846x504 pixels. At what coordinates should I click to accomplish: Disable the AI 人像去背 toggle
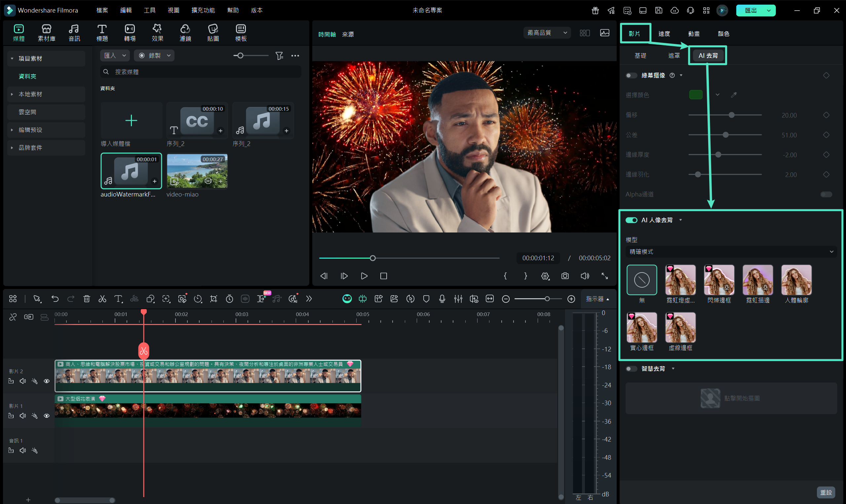click(631, 220)
